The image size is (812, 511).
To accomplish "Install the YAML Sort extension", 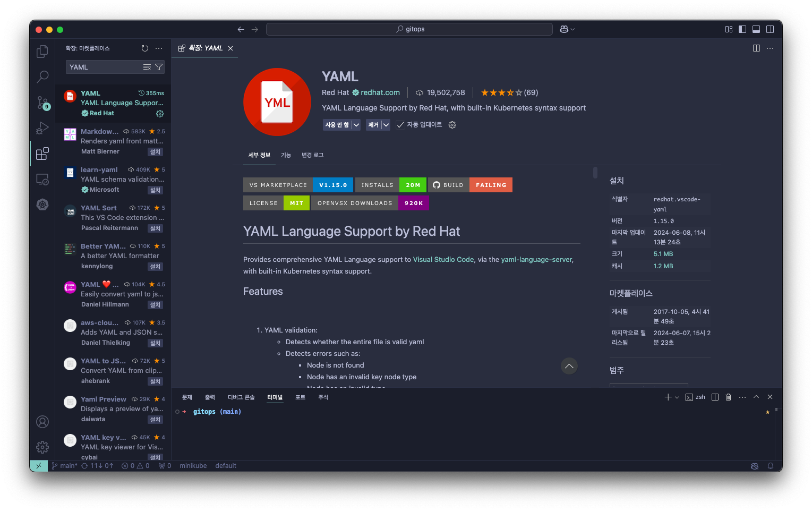I will click(x=155, y=228).
